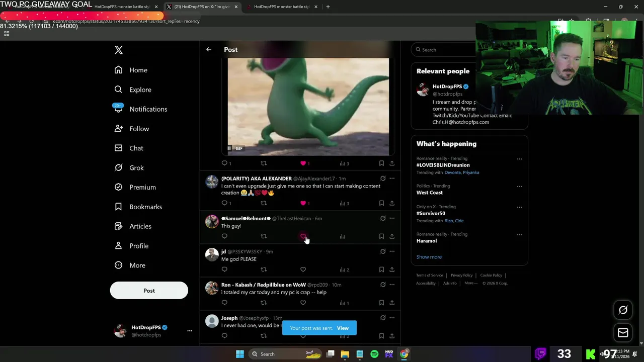Unlike the GIF reply post

click(303, 163)
